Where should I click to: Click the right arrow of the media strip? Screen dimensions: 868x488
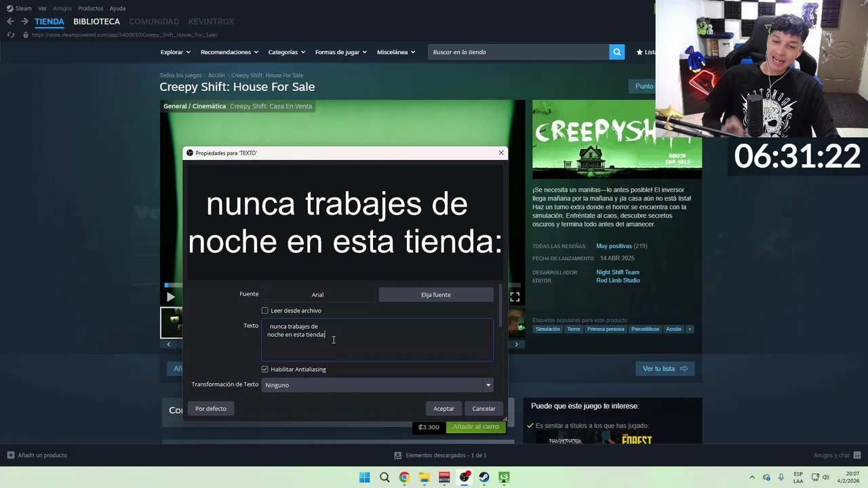[x=516, y=344]
